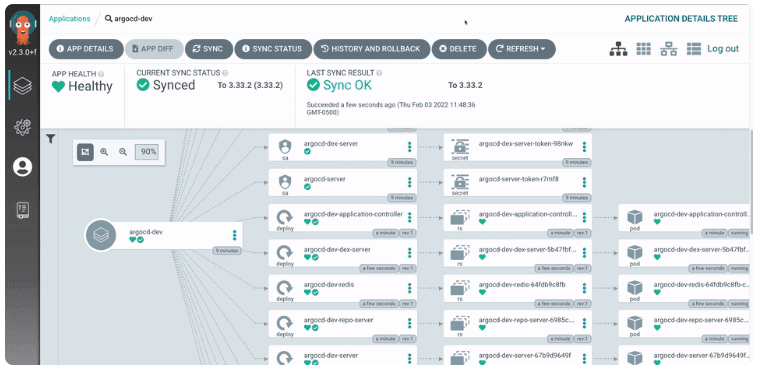Open the filter funnel icon
This screenshot has height=381, width=758.
point(50,139)
